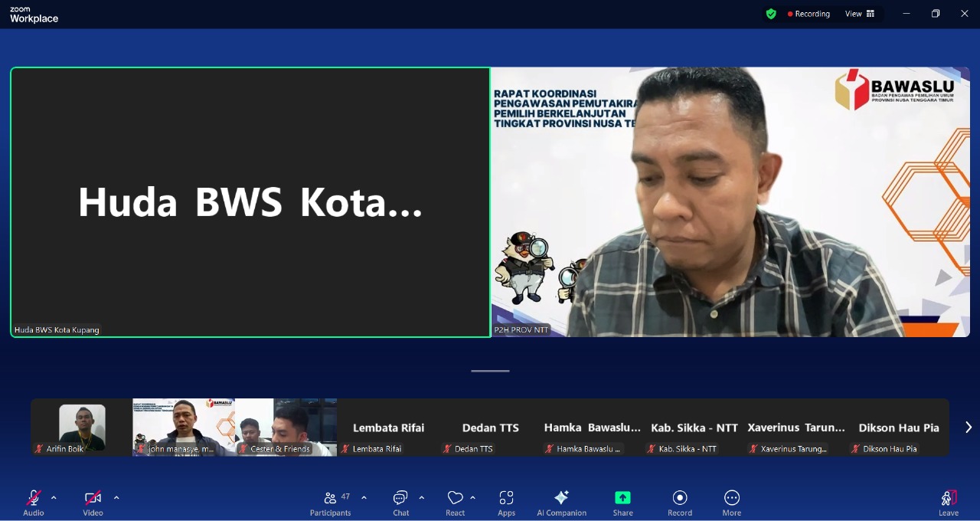Click muted mic icon beside Dedan TTS
This screenshot has height=521, width=980.
coord(447,449)
